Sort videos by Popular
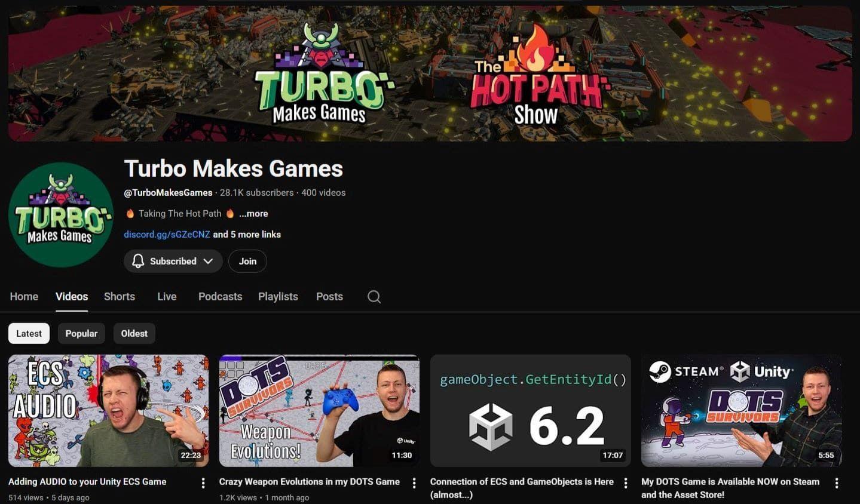 pos(81,333)
